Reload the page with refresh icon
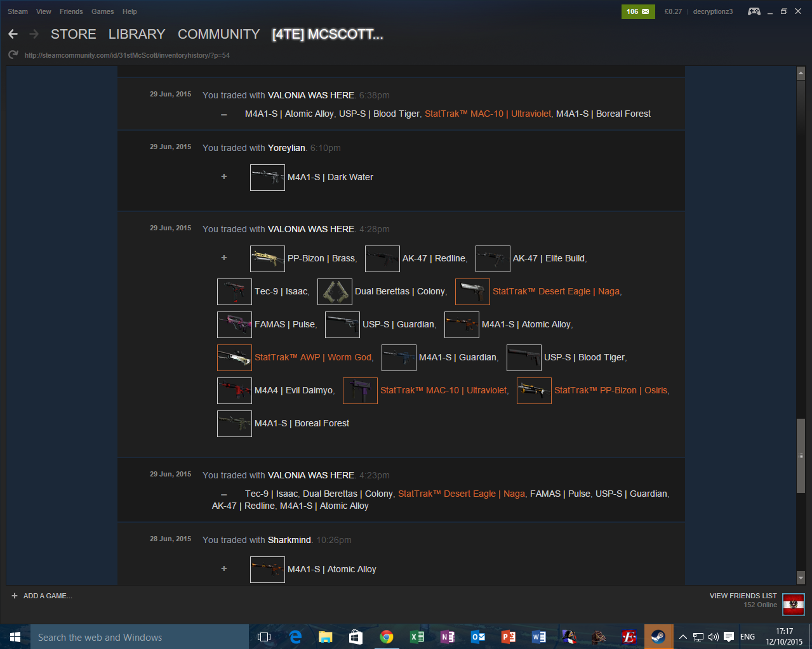This screenshot has height=649, width=812. pos(13,55)
